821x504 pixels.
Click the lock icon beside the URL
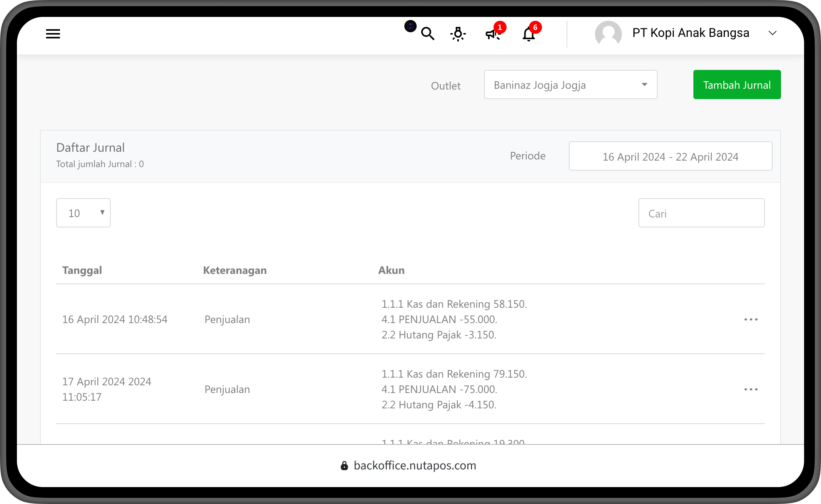[344, 466]
